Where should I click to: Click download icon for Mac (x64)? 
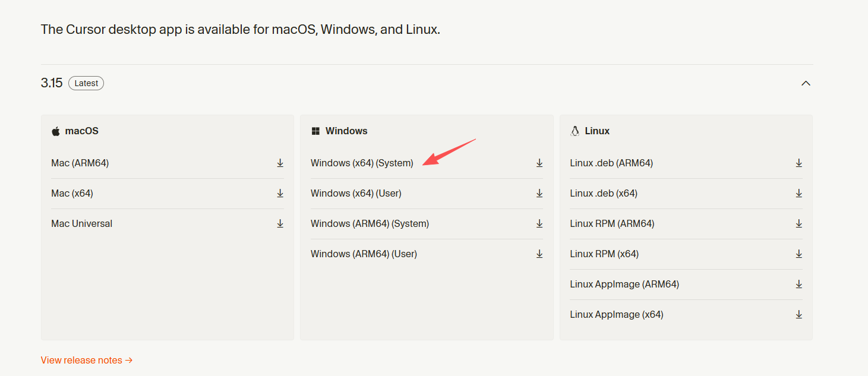coord(280,193)
